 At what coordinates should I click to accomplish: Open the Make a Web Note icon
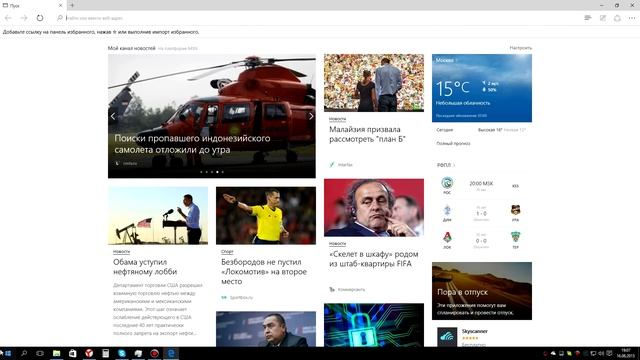[x=602, y=18]
